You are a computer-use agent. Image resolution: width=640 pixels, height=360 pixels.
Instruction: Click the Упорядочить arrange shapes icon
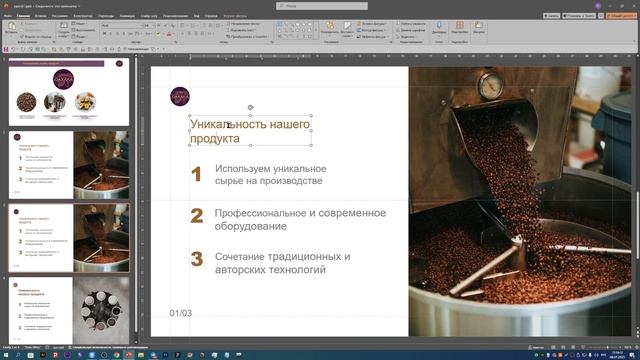[329, 25]
